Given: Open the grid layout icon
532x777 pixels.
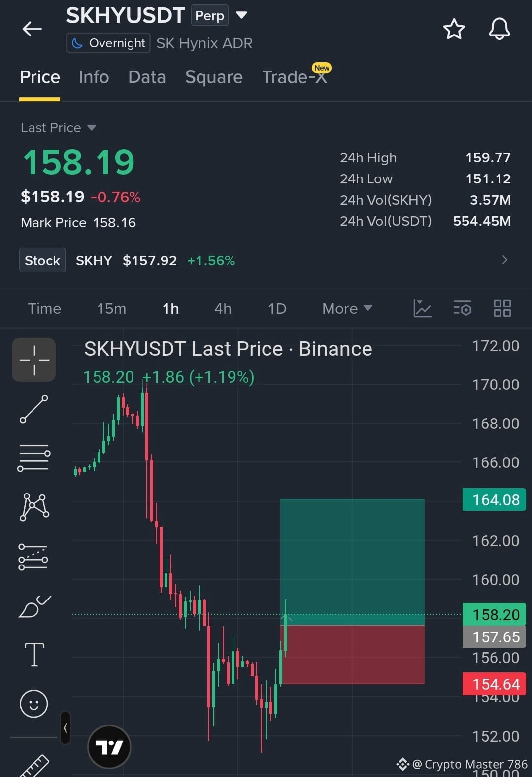Looking at the screenshot, I should 502,309.
